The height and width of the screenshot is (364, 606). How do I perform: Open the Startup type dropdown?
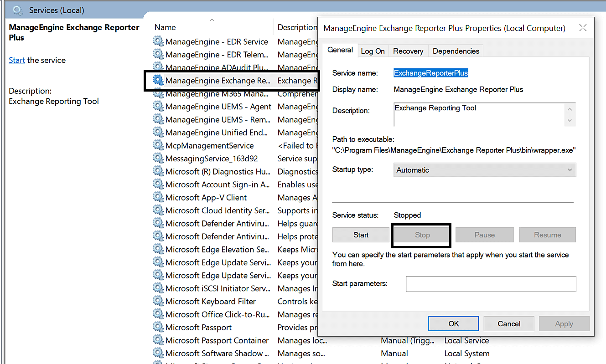click(485, 170)
